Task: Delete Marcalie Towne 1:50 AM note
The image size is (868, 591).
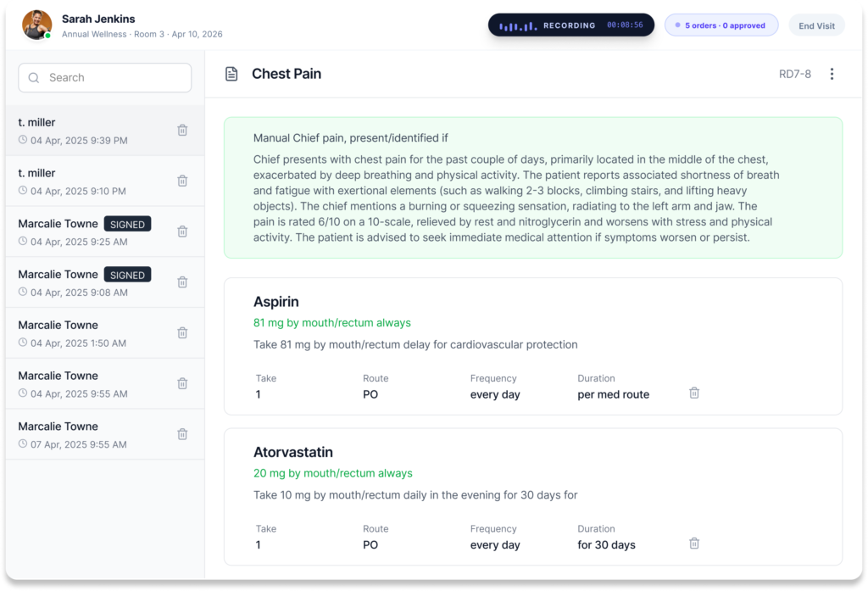Action: pyautogui.click(x=182, y=333)
